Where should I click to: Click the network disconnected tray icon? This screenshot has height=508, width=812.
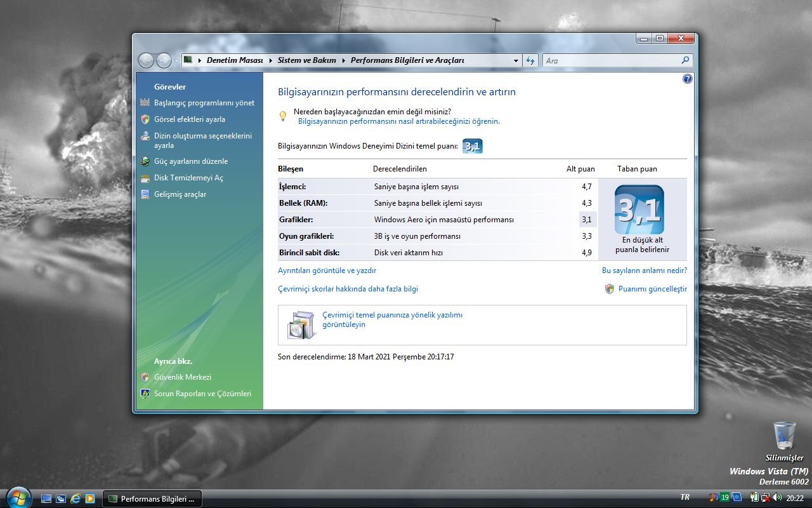point(766,498)
